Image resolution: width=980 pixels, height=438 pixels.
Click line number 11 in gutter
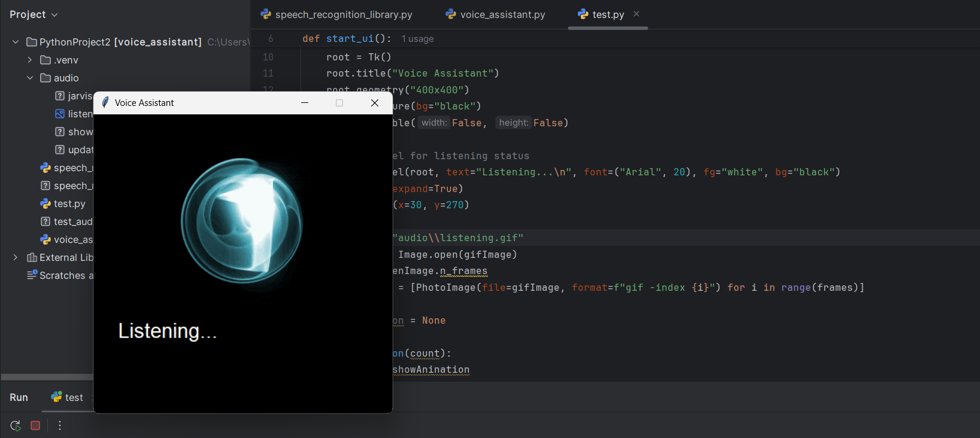(268, 73)
